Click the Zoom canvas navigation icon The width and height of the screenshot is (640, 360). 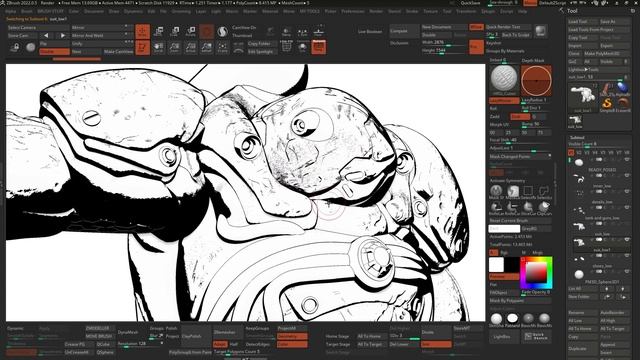tap(174, 47)
